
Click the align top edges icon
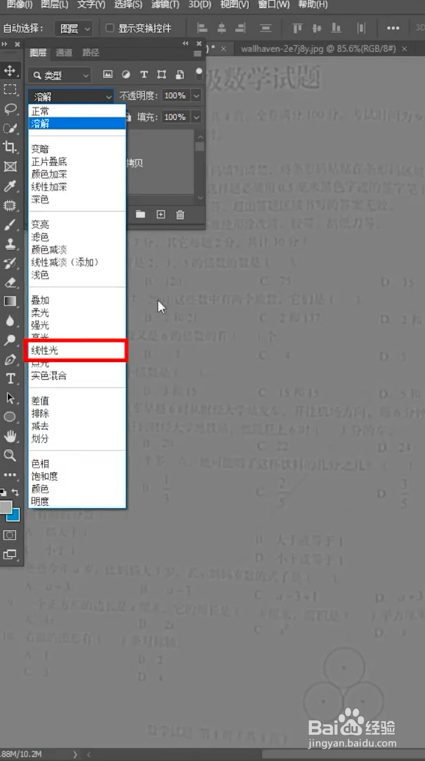[297, 28]
